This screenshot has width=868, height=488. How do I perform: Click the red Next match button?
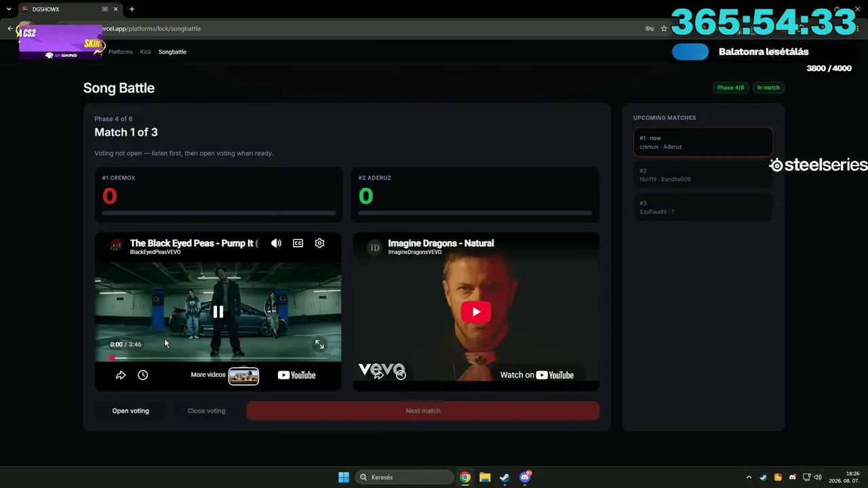click(423, 411)
